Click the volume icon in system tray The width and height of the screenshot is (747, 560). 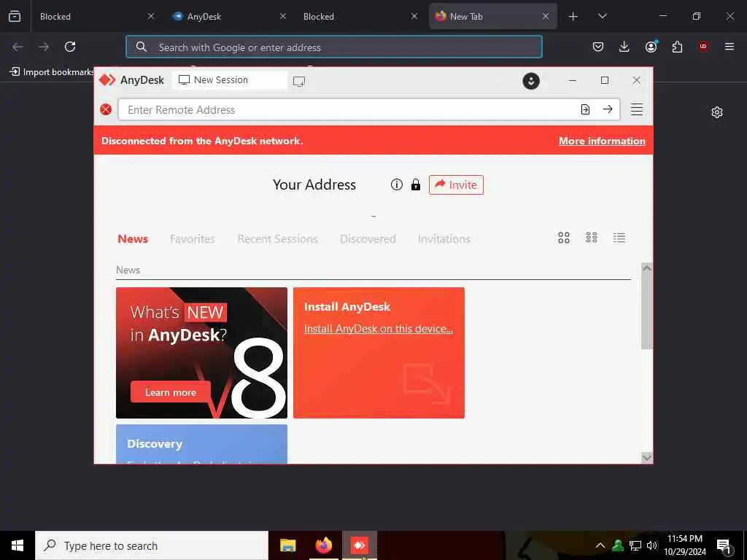click(x=652, y=545)
